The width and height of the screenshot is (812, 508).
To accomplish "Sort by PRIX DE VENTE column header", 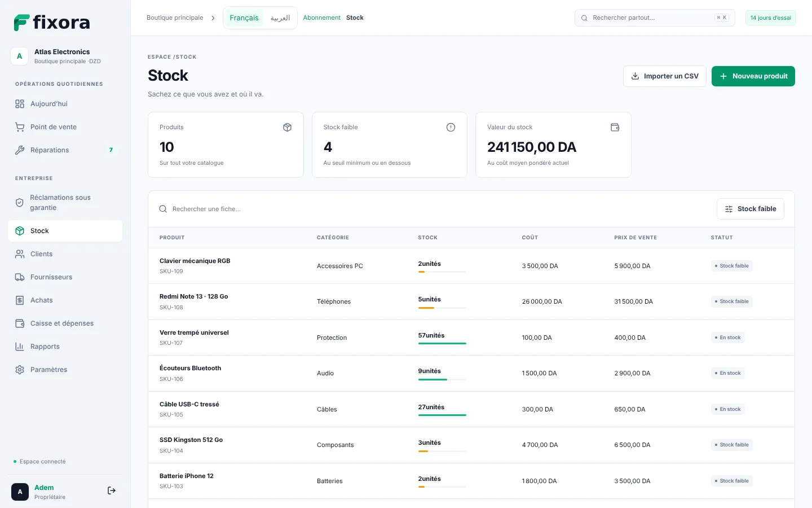I will [636, 238].
